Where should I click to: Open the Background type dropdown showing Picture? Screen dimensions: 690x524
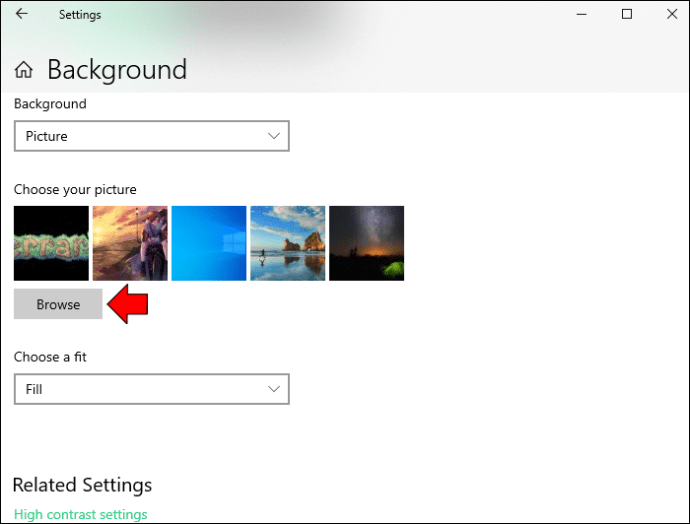click(x=152, y=136)
